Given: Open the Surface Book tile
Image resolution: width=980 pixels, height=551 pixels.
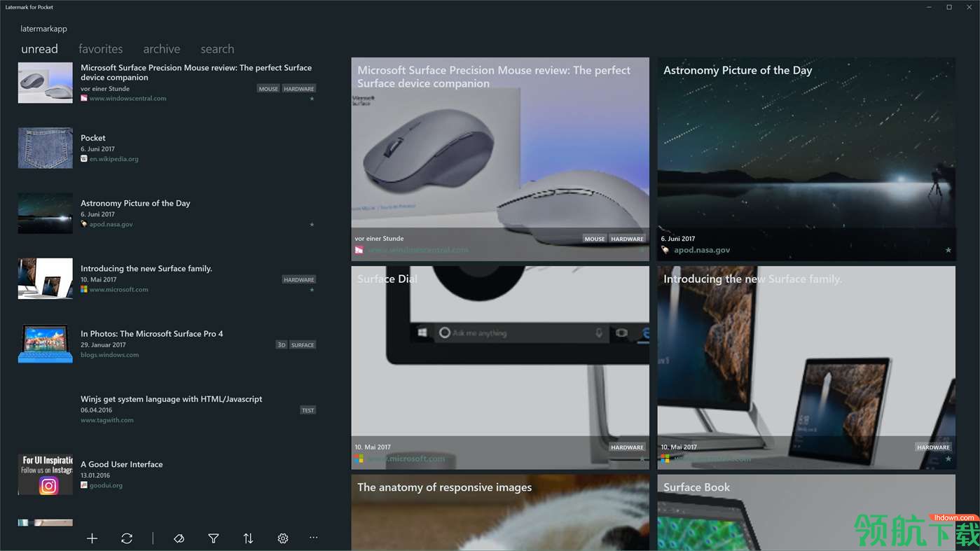Looking at the screenshot, I should click(x=806, y=512).
